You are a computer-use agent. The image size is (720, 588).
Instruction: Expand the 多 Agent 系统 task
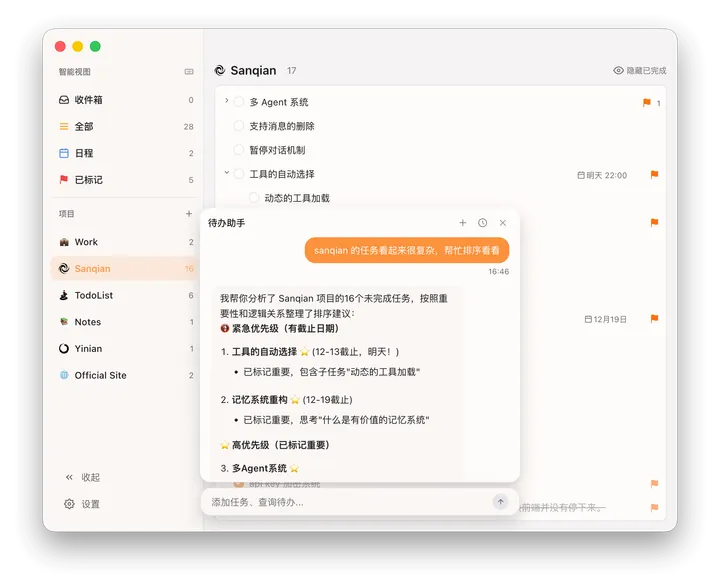point(226,101)
